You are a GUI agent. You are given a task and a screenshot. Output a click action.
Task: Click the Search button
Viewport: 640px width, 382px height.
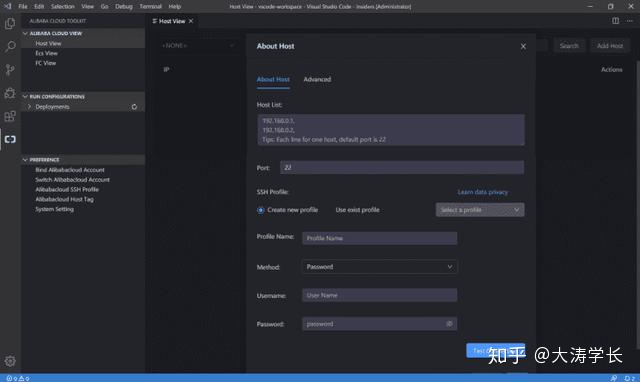(x=569, y=46)
